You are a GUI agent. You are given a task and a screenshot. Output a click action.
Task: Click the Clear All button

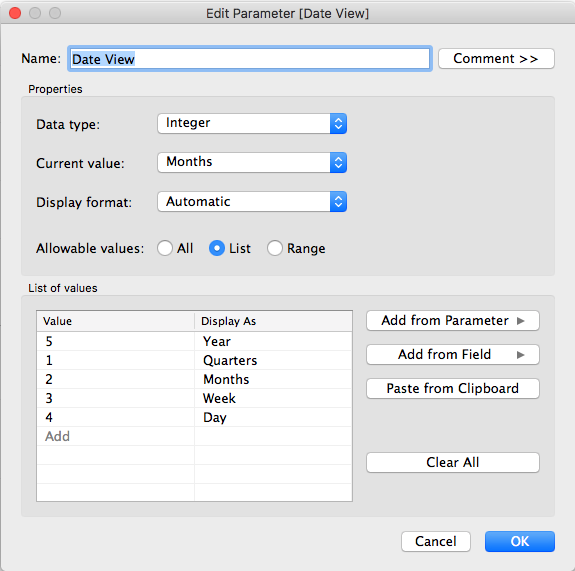[453, 462]
